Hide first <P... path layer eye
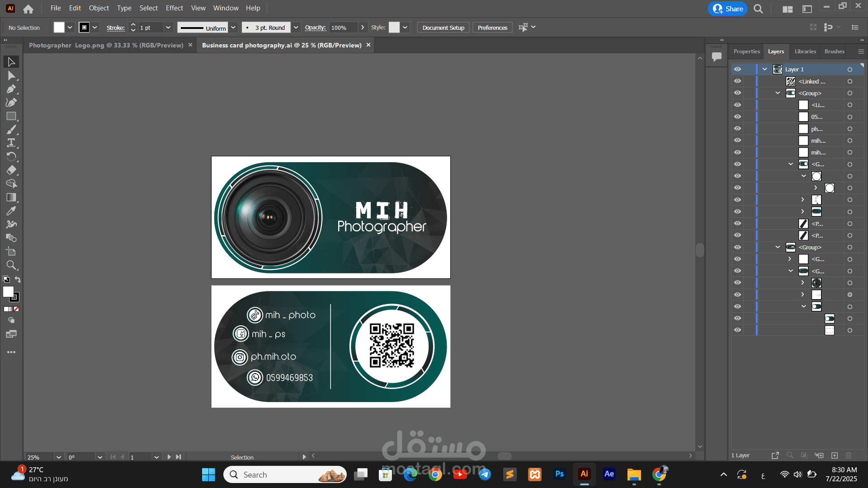This screenshot has height=488, width=868. coord(737,223)
